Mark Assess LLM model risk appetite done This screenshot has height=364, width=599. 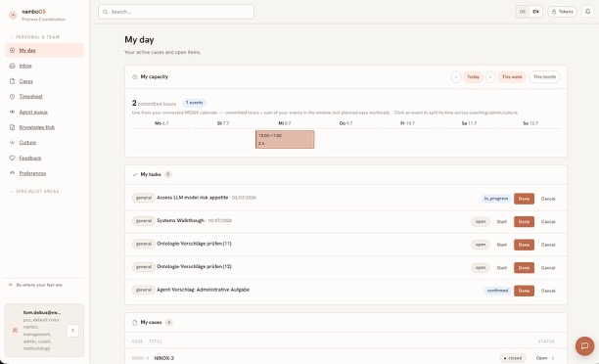(x=524, y=199)
